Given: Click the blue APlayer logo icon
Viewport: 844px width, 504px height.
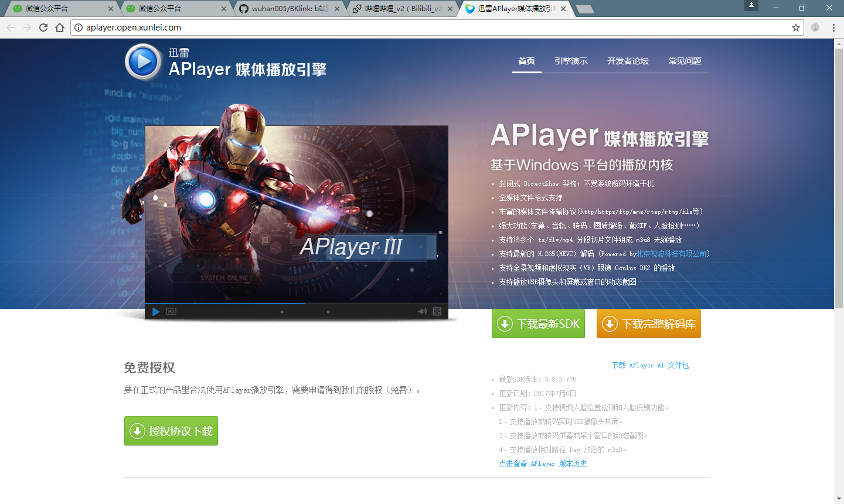Looking at the screenshot, I should [143, 62].
